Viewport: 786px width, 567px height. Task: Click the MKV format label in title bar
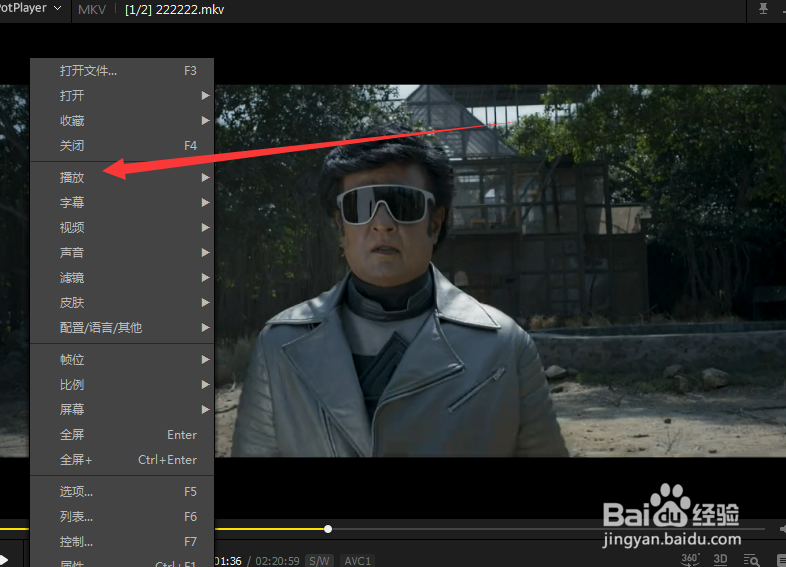[92, 10]
